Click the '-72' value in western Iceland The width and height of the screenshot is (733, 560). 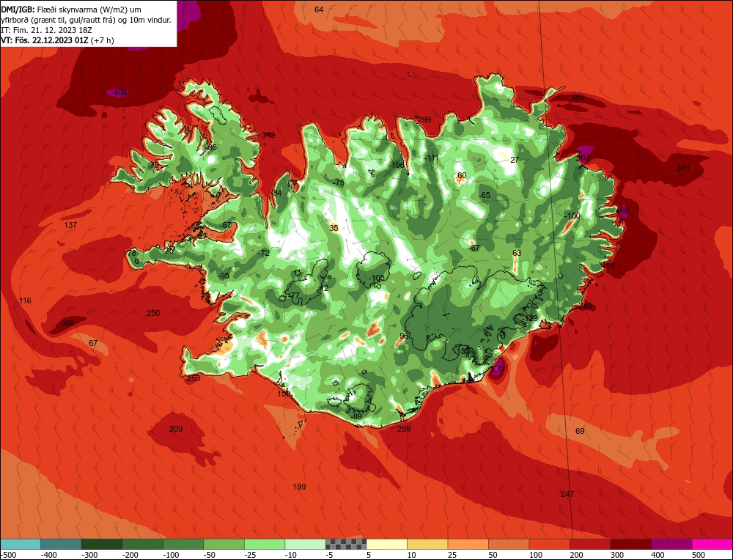pyautogui.click(x=264, y=253)
